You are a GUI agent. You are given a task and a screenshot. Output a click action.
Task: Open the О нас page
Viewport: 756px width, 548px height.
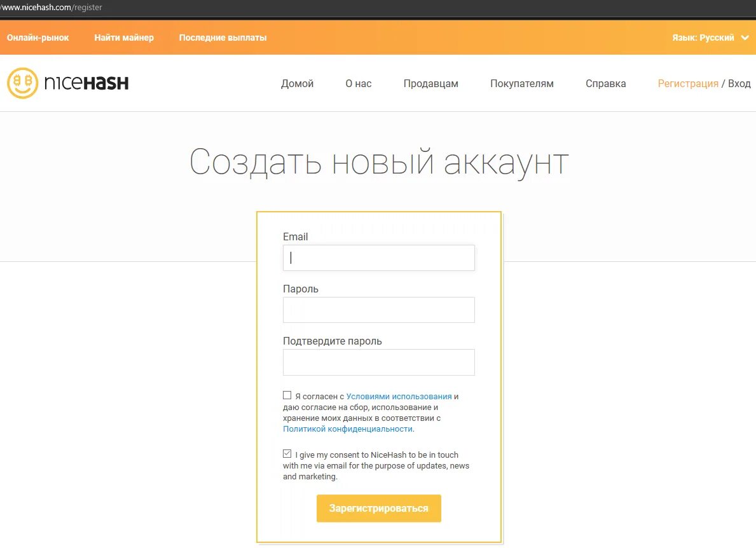[358, 83]
